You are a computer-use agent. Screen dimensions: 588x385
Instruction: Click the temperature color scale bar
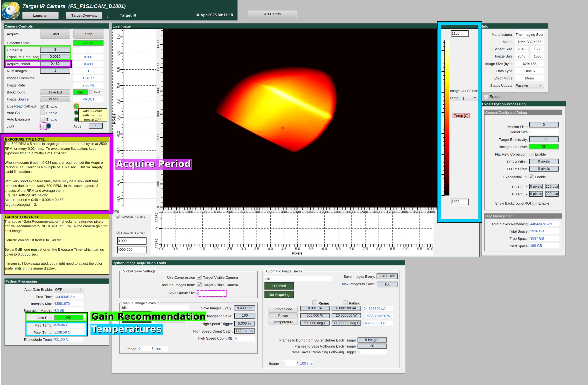(447, 118)
